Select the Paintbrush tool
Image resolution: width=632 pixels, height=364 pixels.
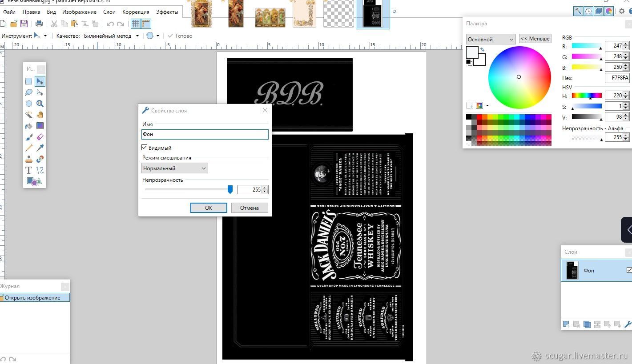pos(29,137)
